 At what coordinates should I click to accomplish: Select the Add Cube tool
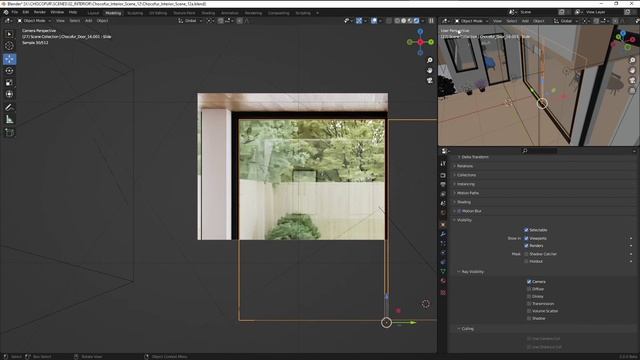point(9,132)
